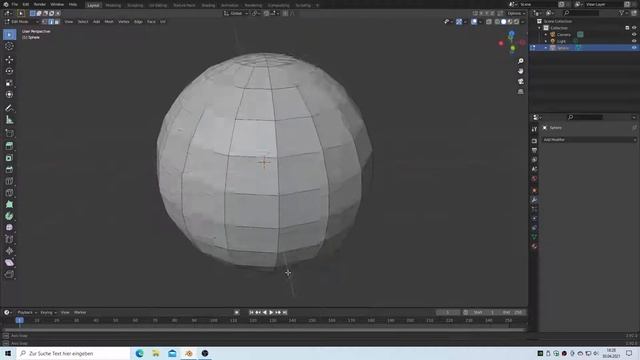Select the Loop Cut tool
This screenshot has height=360, width=640.
9,181
